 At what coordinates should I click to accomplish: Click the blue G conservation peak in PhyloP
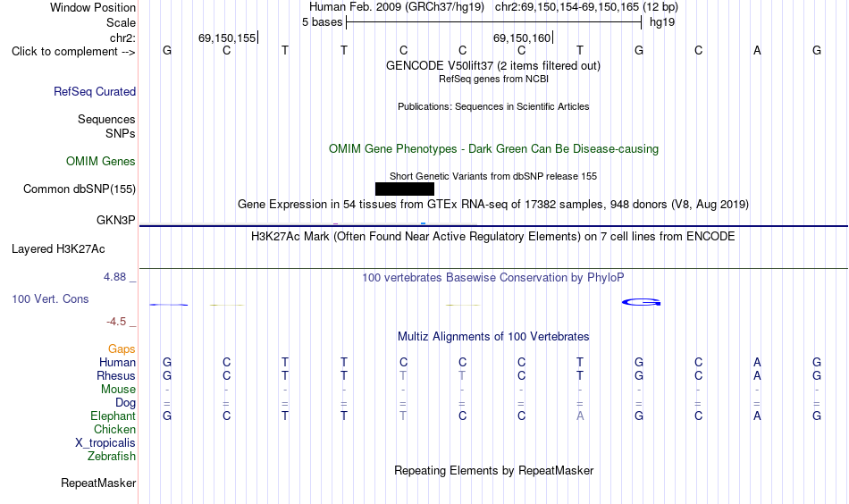coord(641,302)
